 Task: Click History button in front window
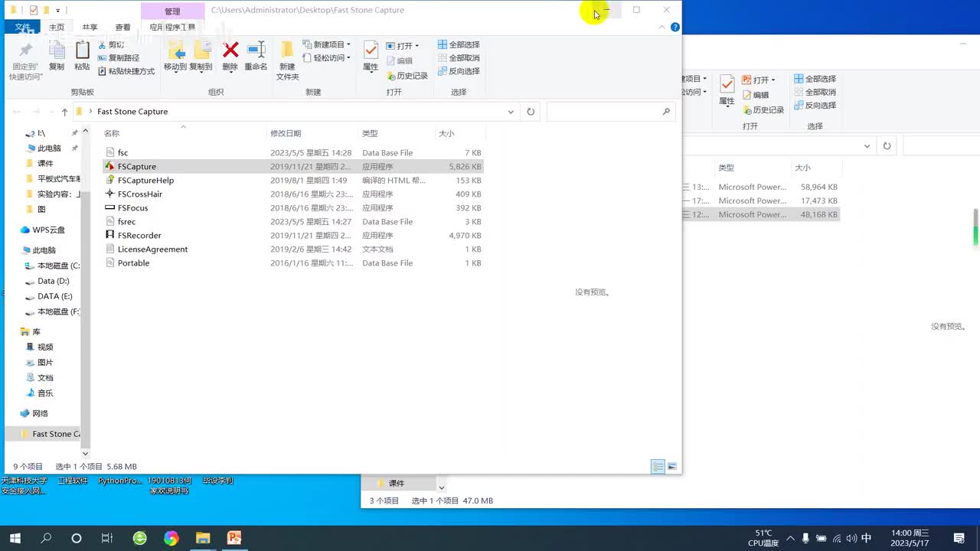(x=407, y=76)
